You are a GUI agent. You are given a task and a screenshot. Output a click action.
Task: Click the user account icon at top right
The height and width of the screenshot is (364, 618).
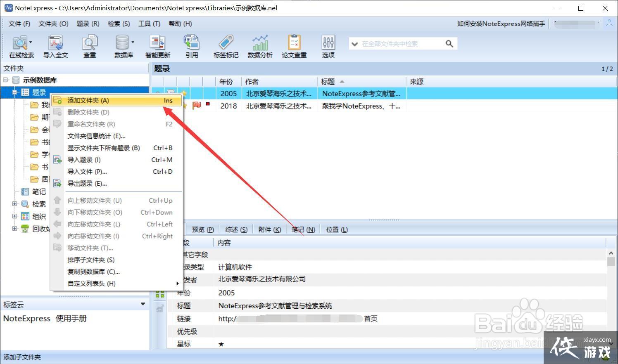click(609, 24)
